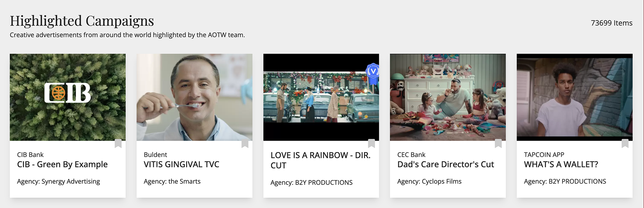Bookmark the CIB - Green By Example campaign
This screenshot has width=644, height=208.
coord(118,143)
